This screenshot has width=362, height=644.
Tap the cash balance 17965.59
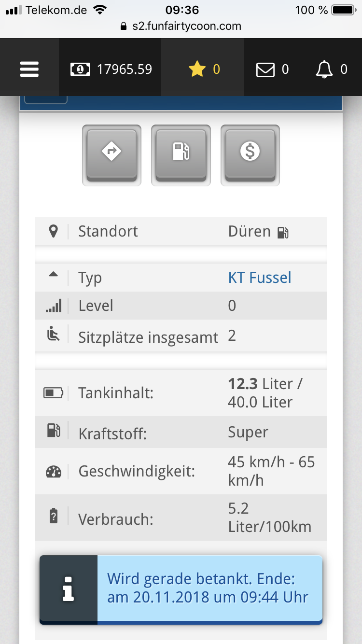[111, 70]
